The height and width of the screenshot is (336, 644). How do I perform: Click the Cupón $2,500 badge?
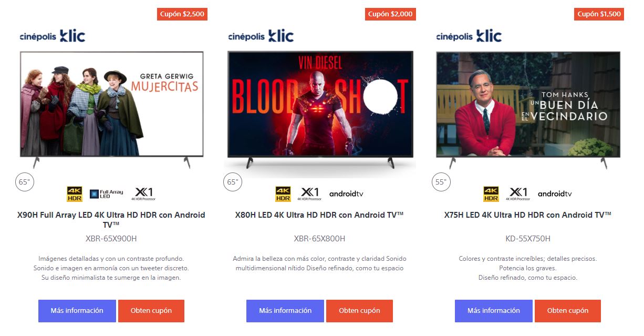tap(182, 14)
